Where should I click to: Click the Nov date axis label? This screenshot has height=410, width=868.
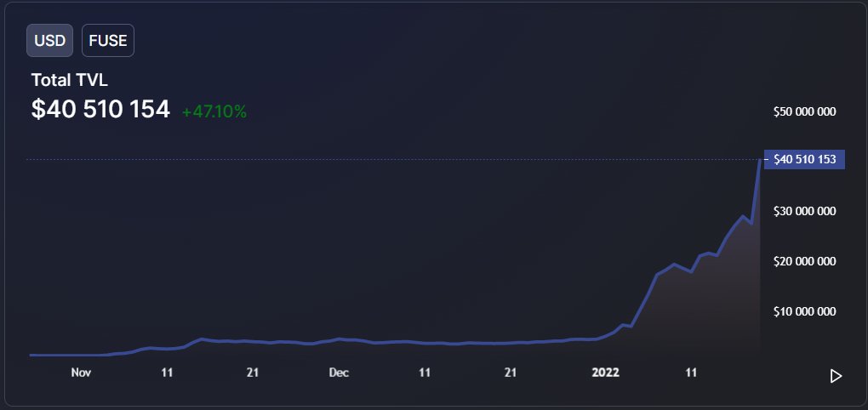(81, 373)
